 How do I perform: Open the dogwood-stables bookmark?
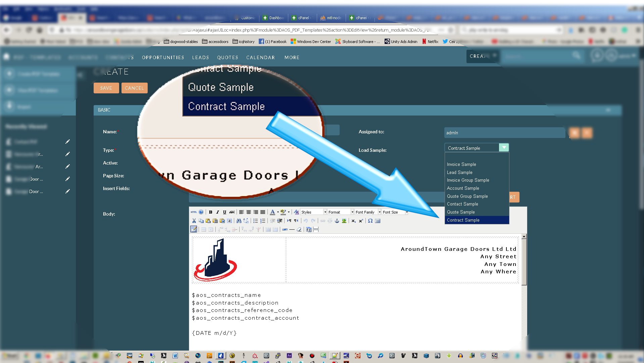pos(181,42)
